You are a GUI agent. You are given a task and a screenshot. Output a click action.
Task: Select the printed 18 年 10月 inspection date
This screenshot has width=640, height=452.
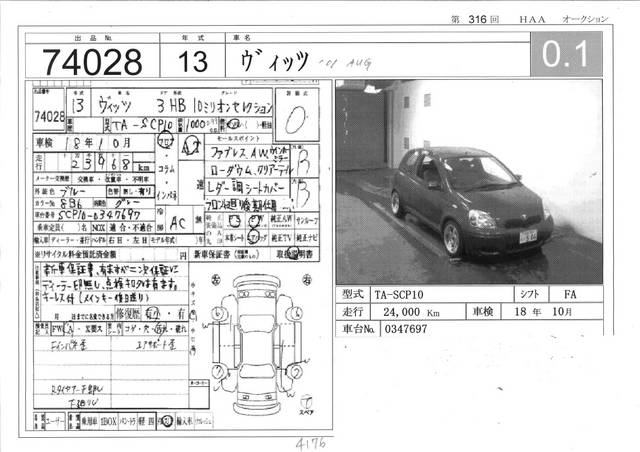[x=543, y=312]
